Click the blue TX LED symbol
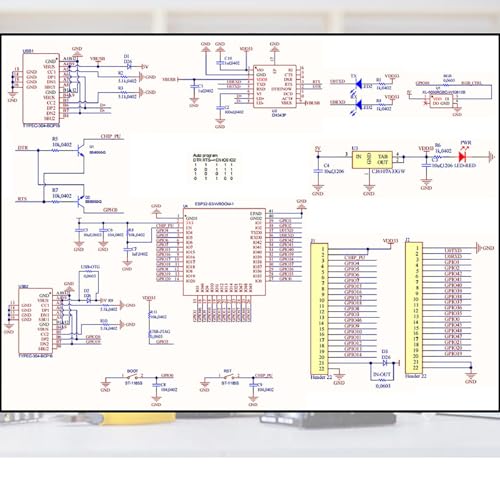The width and height of the screenshot is (500, 500). point(359,84)
